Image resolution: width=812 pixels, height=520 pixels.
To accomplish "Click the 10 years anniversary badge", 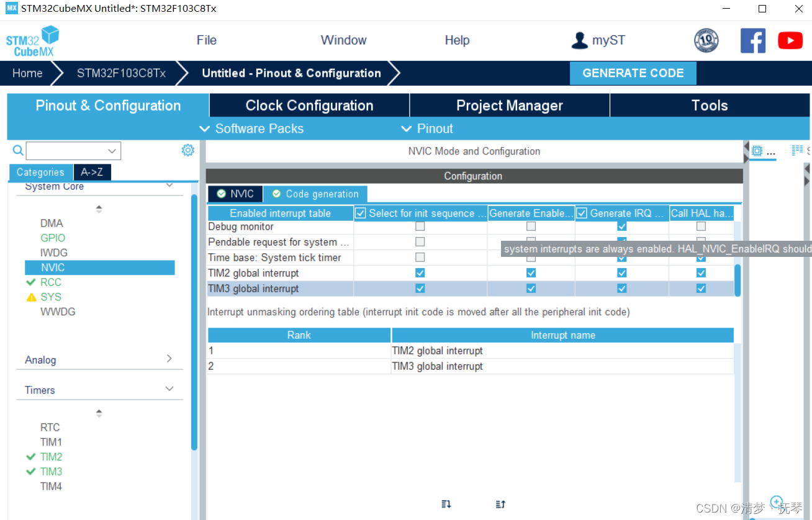I will click(x=706, y=40).
